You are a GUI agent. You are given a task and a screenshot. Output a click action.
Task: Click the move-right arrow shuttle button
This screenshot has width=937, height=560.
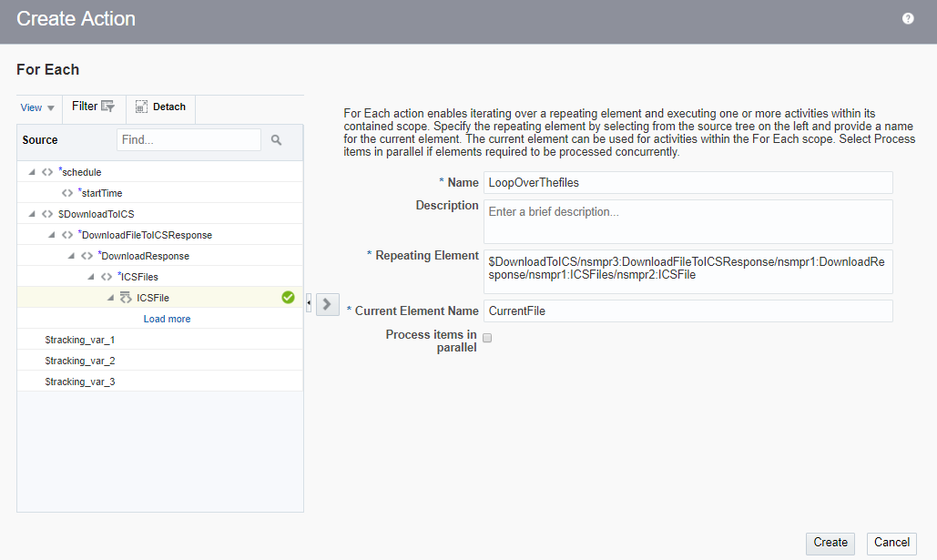pyautogui.click(x=328, y=303)
